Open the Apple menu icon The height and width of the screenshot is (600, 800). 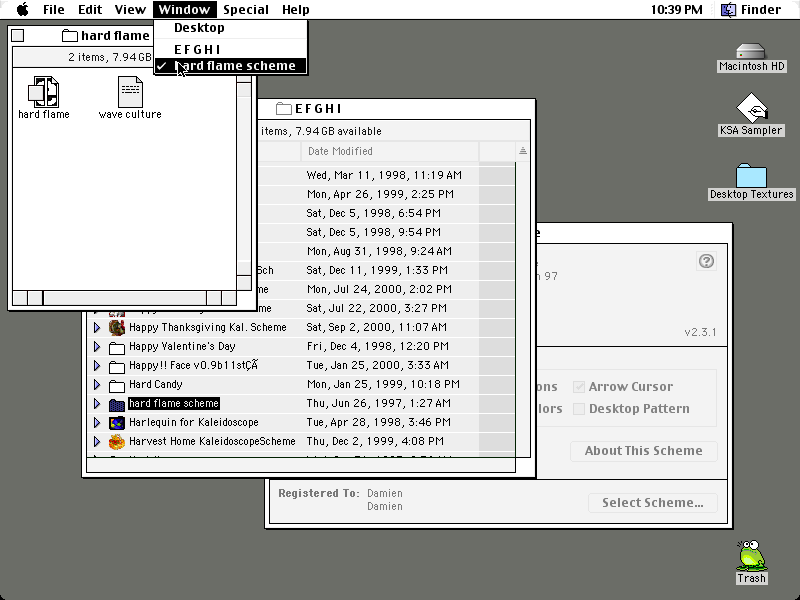pos(22,9)
